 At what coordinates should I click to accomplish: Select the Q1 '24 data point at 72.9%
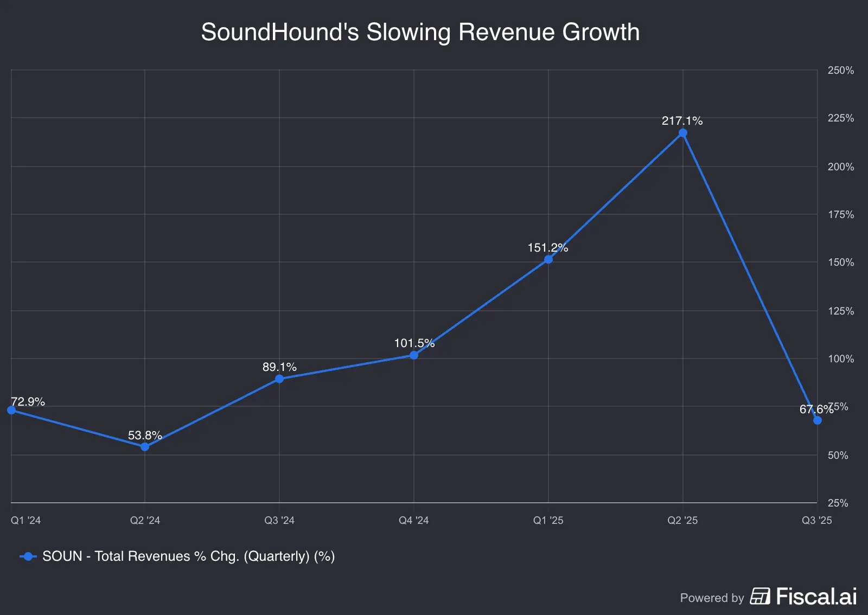[x=9, y=411]
